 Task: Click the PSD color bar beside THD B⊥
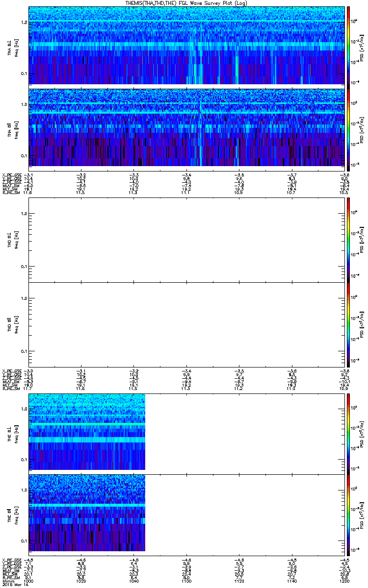[x=349, y=240]
